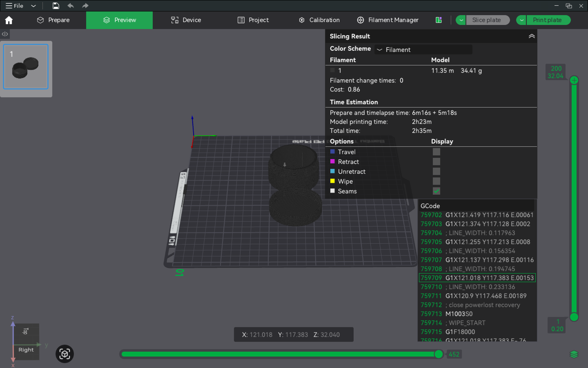Click the yellow Wipe color swatch
This screenshot has width=588, height=368.
click(x=332, y=181)
